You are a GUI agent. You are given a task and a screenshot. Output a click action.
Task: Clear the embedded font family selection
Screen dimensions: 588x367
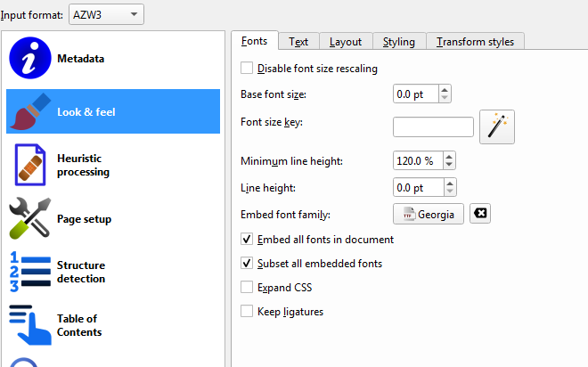pos(480,215)
